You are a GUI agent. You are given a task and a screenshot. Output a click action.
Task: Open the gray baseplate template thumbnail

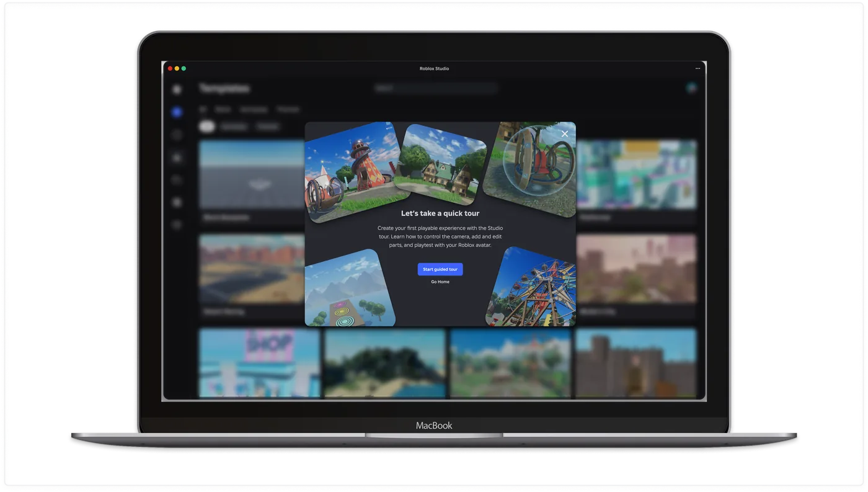point(252,174)
